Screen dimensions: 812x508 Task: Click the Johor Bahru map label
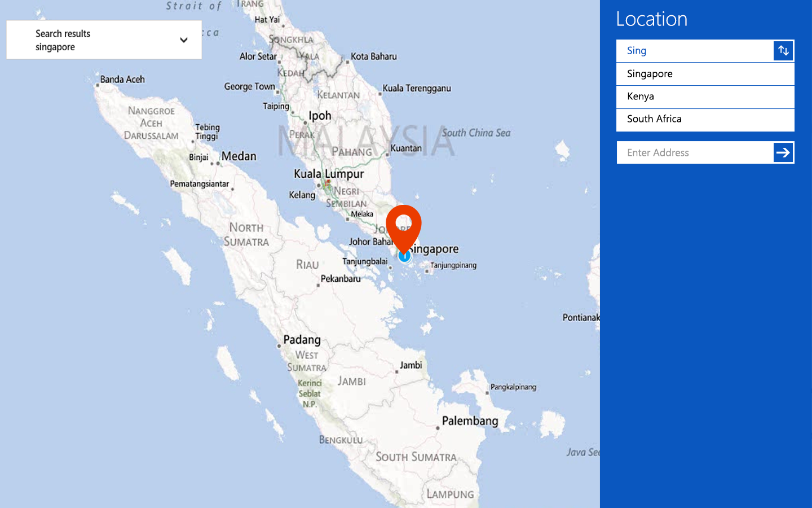[x=370, y=242]
